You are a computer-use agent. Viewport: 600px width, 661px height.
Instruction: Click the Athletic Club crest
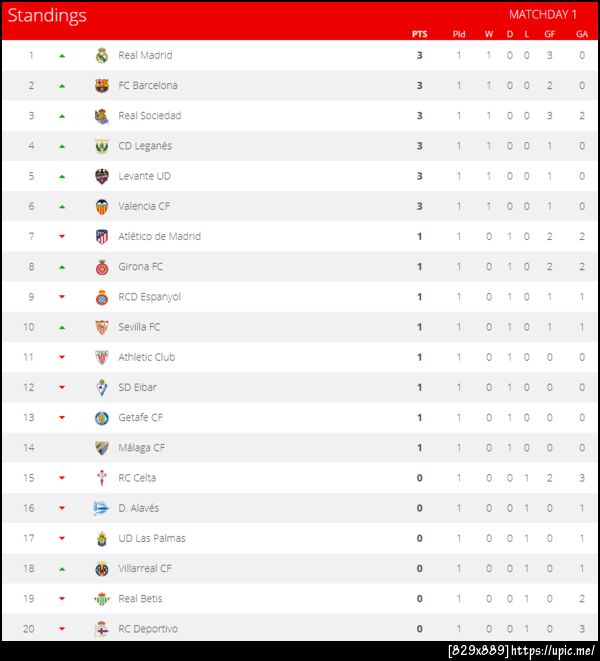[x=101, y=357]
